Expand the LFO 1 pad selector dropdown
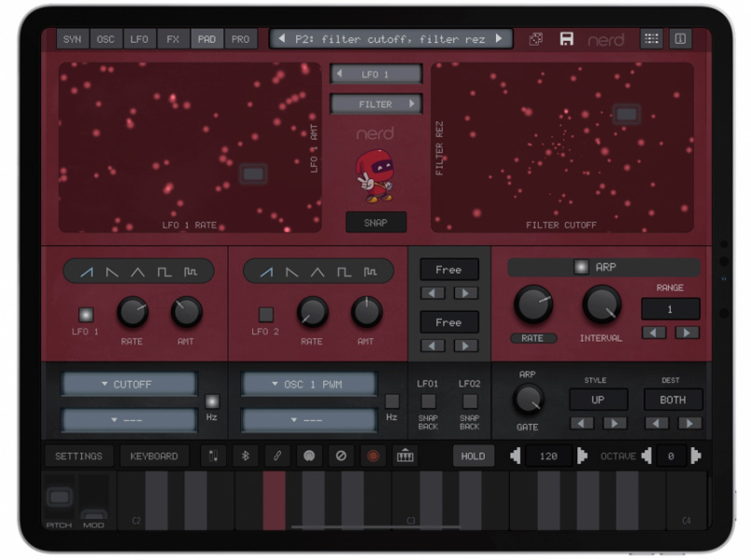Viewport: 751px width, 560px height. (376, 73)
